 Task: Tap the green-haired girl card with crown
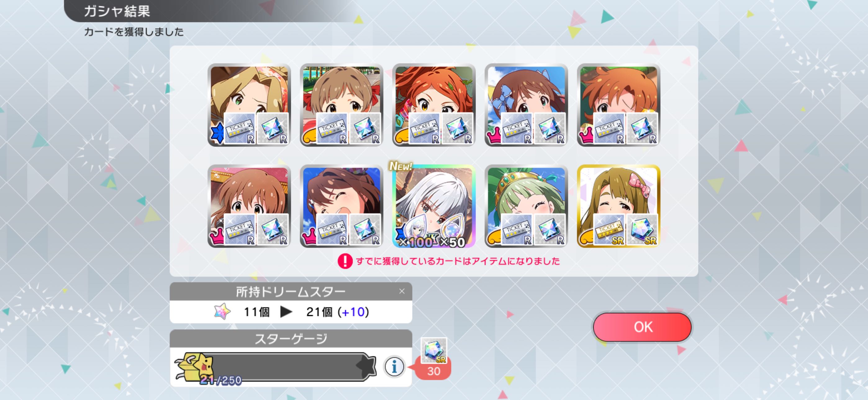tap(526, 206)
